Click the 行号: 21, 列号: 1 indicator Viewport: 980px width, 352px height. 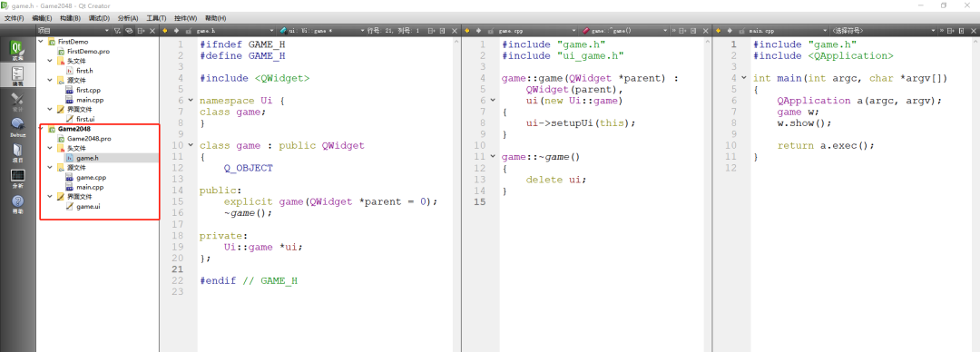393,30
